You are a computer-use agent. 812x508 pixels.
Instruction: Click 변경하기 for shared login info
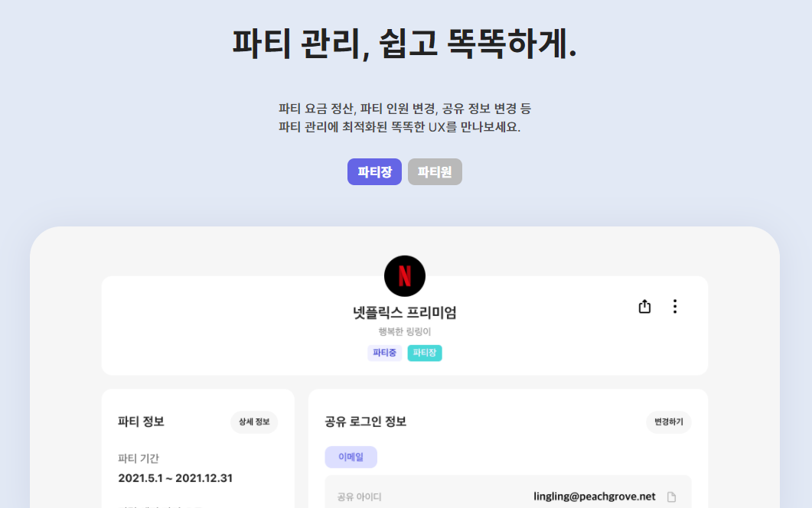coord(669,422)
